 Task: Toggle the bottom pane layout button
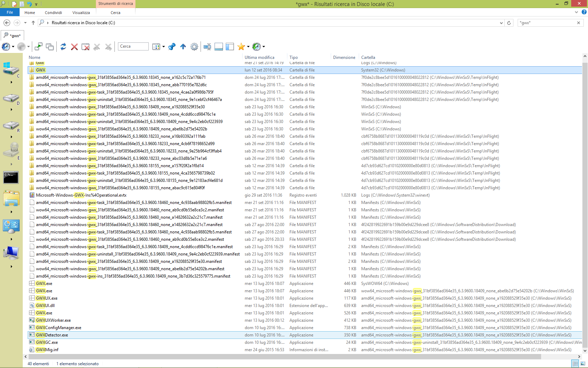[219, 47]
